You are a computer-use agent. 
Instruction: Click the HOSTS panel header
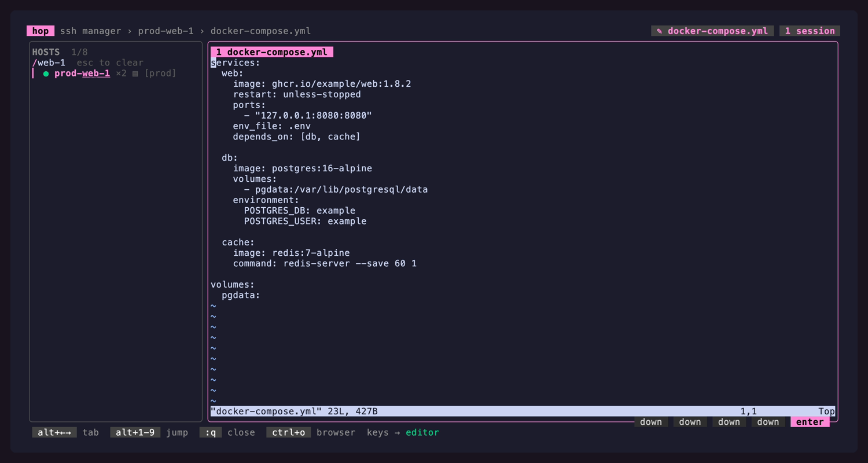pyautogui.click(x=46, y=52)
